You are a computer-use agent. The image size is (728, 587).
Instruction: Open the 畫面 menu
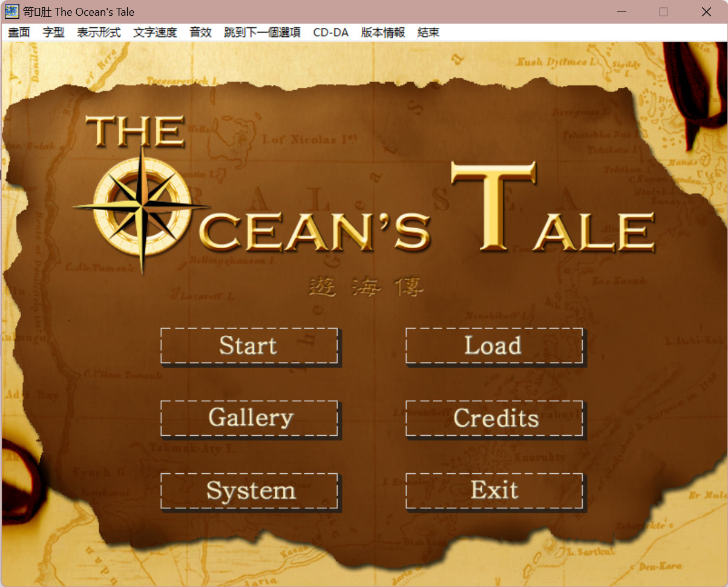pos(19,33)
